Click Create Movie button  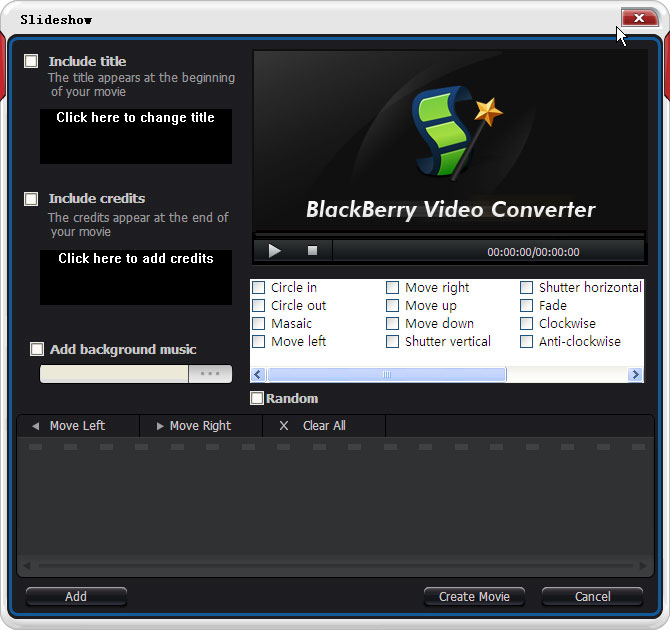click(474, 596)
